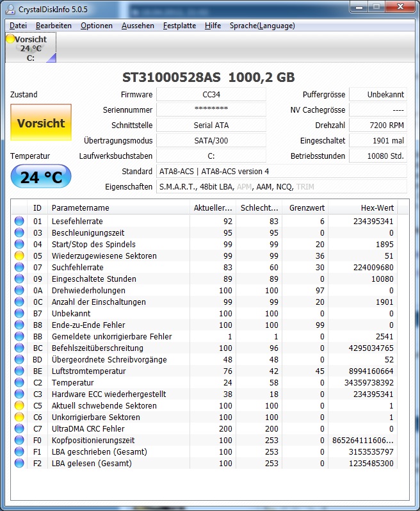Click the Laufwerksbuchstaben field C:
The image size is (420, 511).
pos(211,156)
